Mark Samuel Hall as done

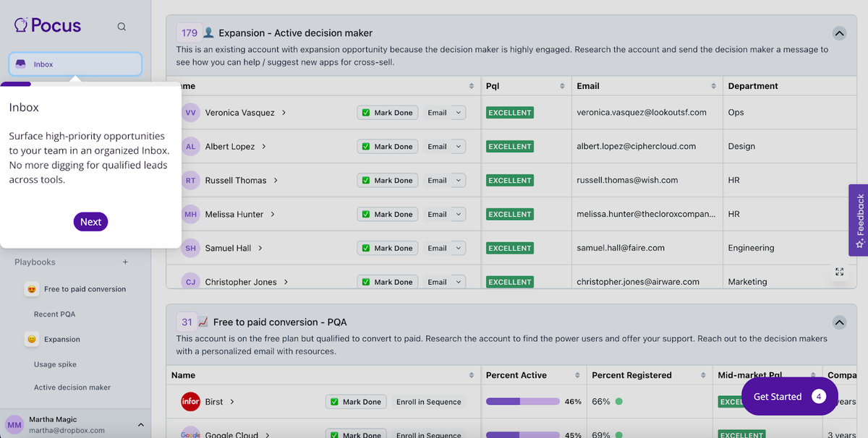[x=387, y=248]
